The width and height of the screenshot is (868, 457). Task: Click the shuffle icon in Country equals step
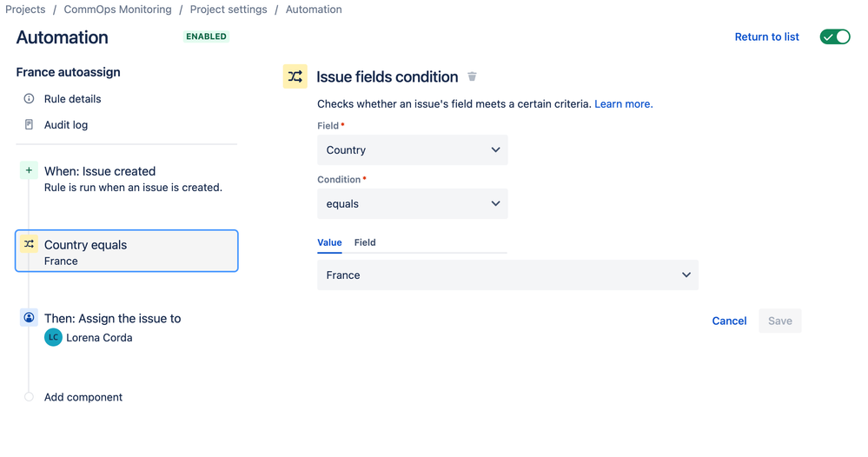(29, 244)
